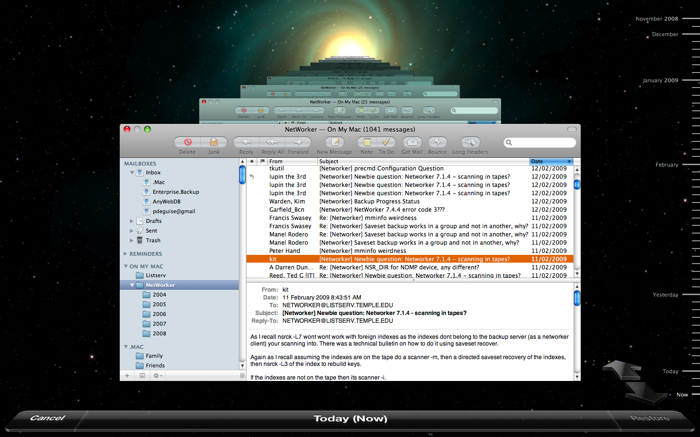Sort by the Date column header
The width and height of the screenshot is (700, 437).
pyautogui.click(x=551, y=161)
